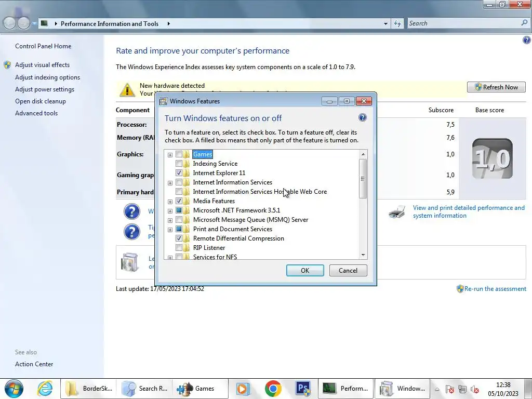Uncheck Remote Differential Compression

click(x=179, y=238)
